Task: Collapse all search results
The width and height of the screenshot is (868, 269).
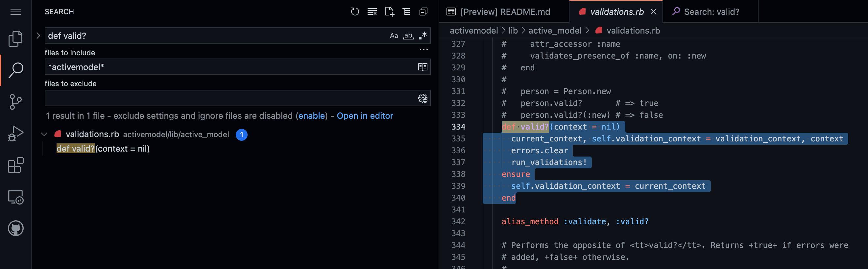Action: 423,12
